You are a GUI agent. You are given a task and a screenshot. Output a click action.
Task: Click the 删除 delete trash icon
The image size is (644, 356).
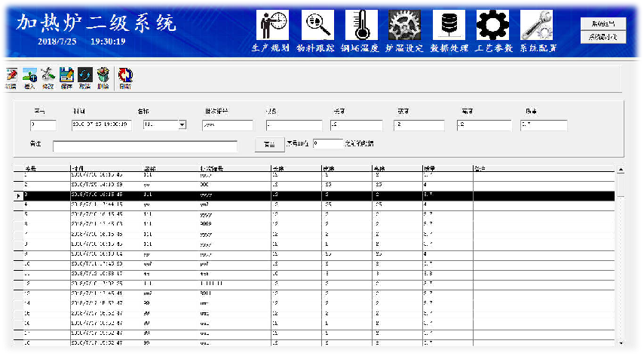tap(103, 78)
